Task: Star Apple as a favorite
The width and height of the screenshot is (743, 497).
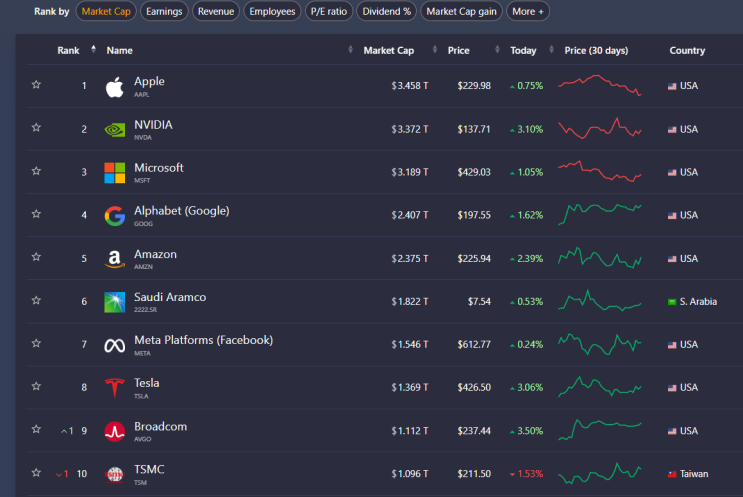Action: (x=36, y=85)
